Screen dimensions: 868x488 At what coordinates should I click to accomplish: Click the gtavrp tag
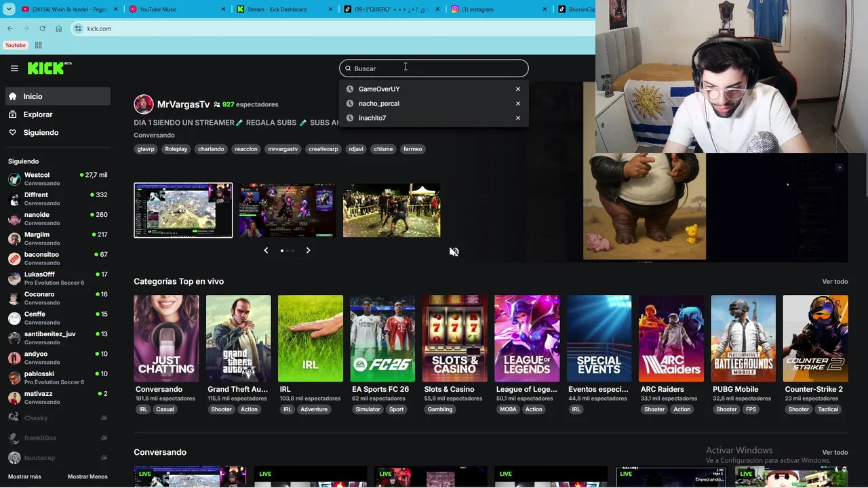146,149
